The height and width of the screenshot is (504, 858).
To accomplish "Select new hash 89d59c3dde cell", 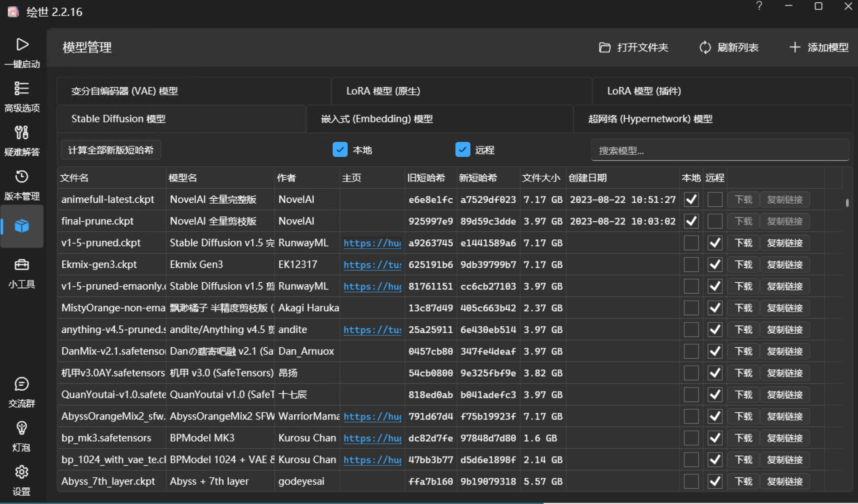I will click(x=488, y=221).
